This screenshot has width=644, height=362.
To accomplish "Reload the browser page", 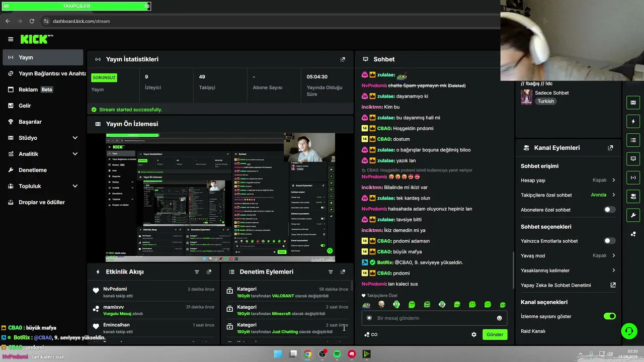I will (x=32, y=21).
